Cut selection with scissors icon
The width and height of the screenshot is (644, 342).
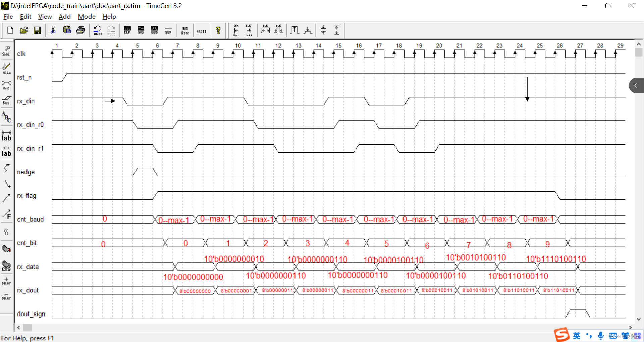point(53,30)
